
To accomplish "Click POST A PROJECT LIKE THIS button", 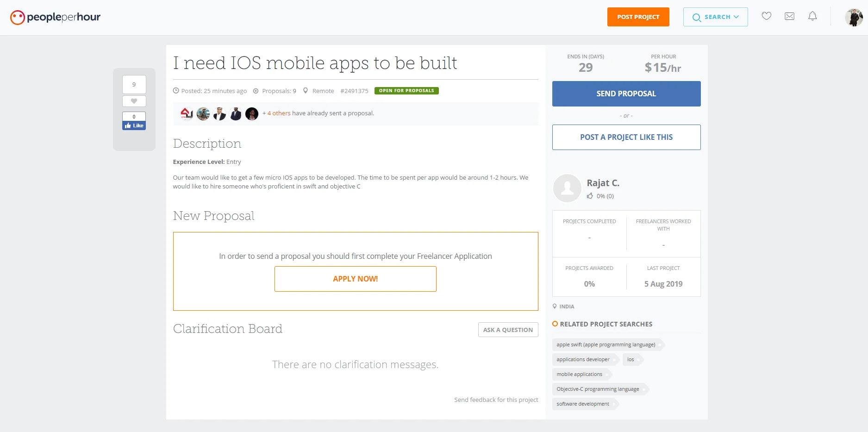I will coord(626,137).
